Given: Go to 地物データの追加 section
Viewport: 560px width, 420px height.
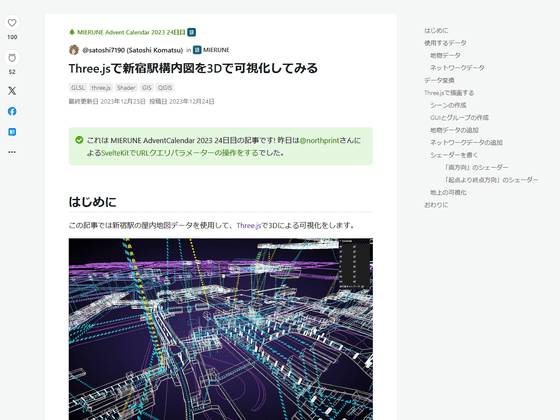Looking at the screenshot, I should click(x=454, y=130).
